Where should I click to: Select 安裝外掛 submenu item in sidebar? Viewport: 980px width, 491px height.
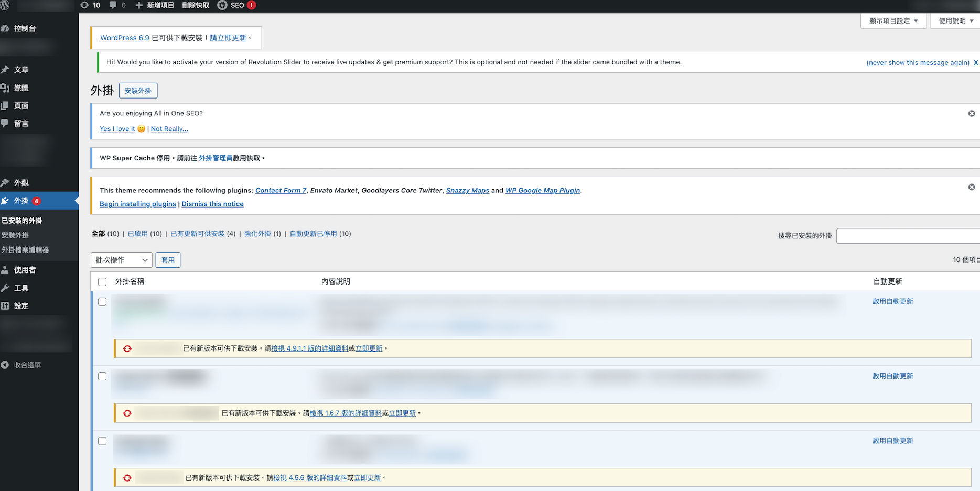(x=15, y=235)
